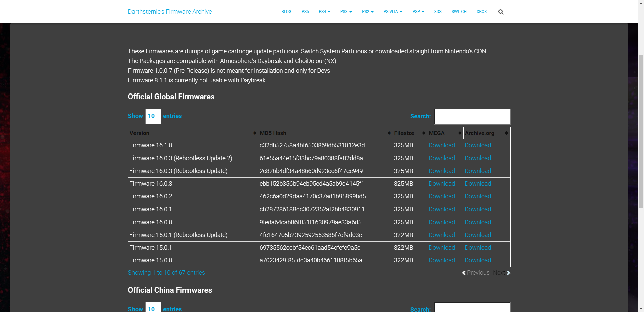Download Firmware 16.0.2 from MEGA
The height and width of the screenshot is (312, 644).
pyautogui.click(x=442, y=196)
